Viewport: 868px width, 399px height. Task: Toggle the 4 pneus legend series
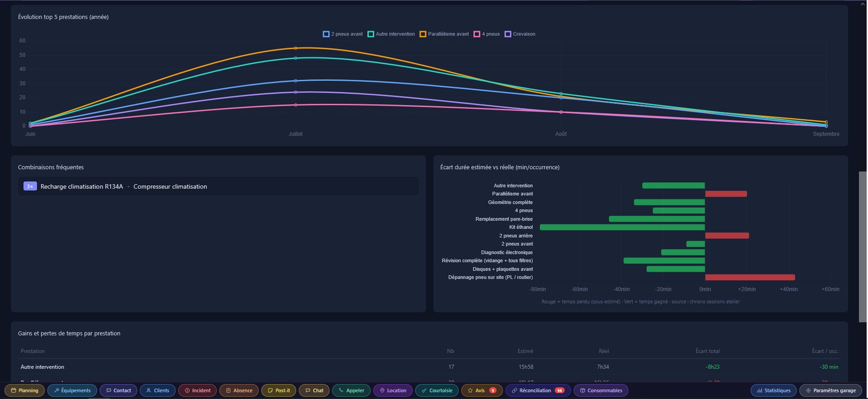487,34
